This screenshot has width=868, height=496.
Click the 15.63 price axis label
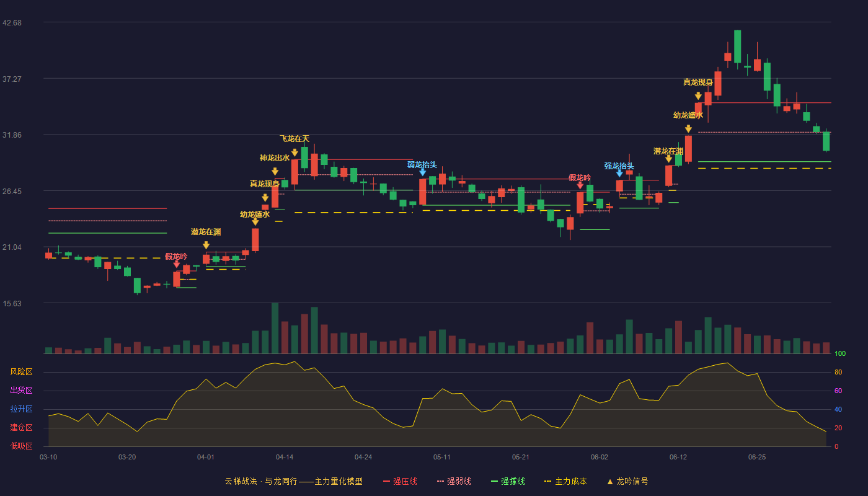(12, 304)
